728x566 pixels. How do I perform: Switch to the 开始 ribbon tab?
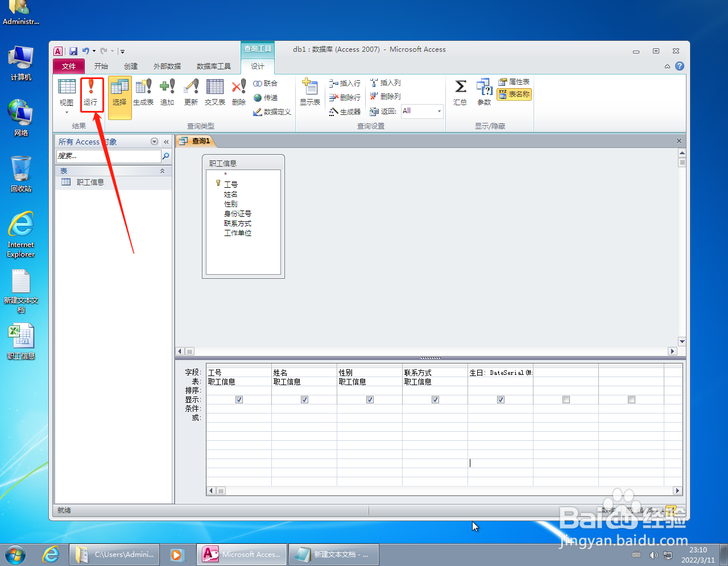(x=101, y=67)
